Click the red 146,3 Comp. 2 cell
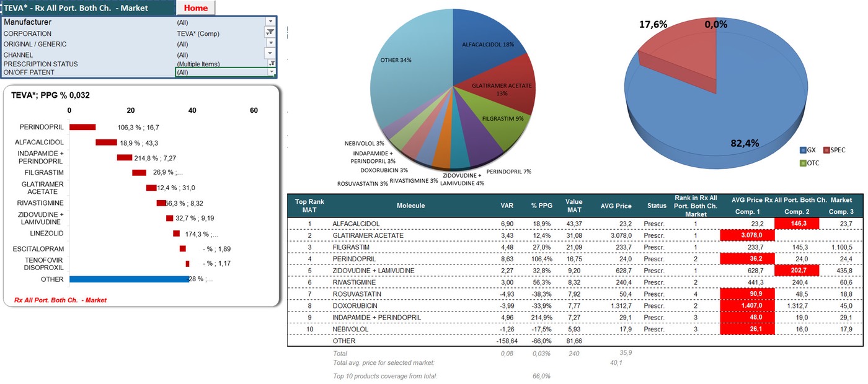The height and width of the screenshot is (384, 868). point(795,224)
